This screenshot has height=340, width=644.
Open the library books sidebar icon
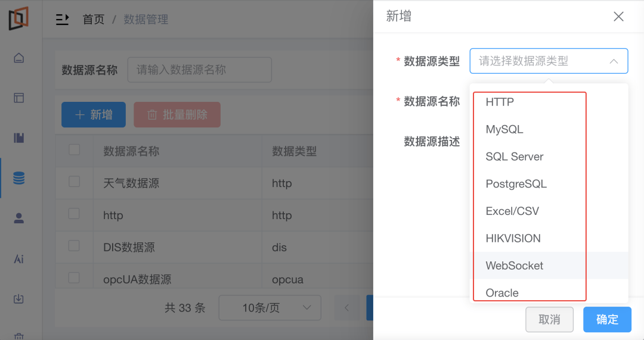click(19, 138)
